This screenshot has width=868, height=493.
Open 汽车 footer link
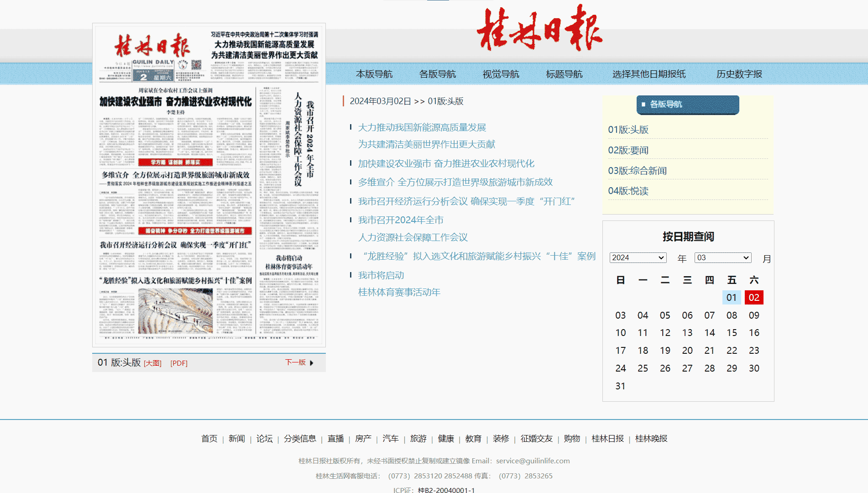(391, 439)
